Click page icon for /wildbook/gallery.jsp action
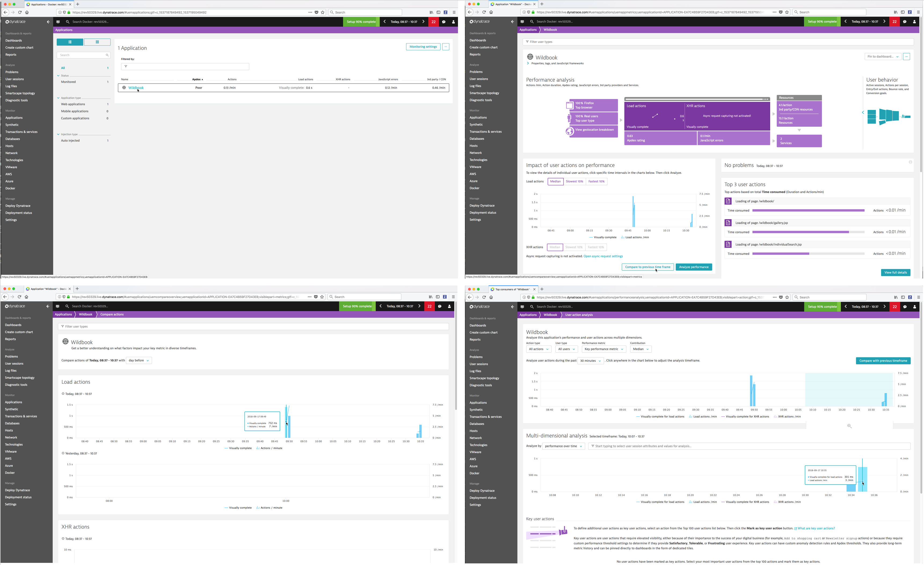The height and width of the screenshot is (565, 924). coord(728,223)
